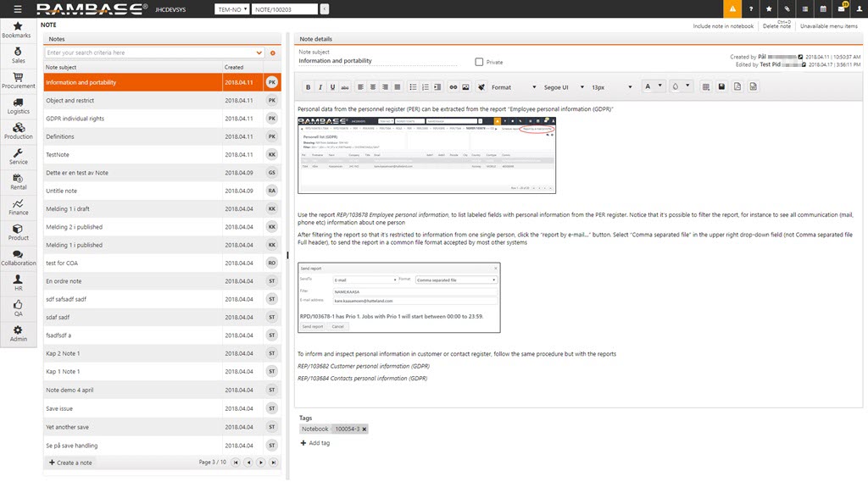Open the font color picker
The width and height of the screenshot is (868, 482).
(653, 87)
